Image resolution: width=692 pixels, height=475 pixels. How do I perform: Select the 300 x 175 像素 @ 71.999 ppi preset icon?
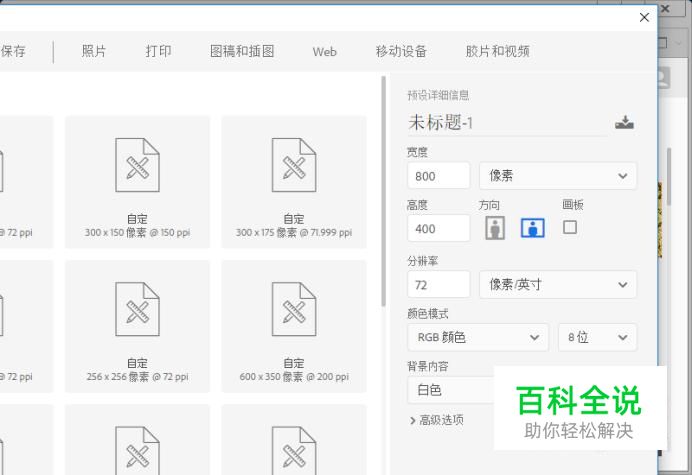pos(294,165)
